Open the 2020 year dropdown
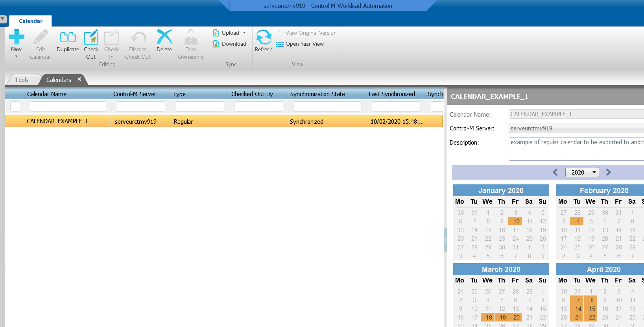The image size is (644, 327). pos(582,172)
